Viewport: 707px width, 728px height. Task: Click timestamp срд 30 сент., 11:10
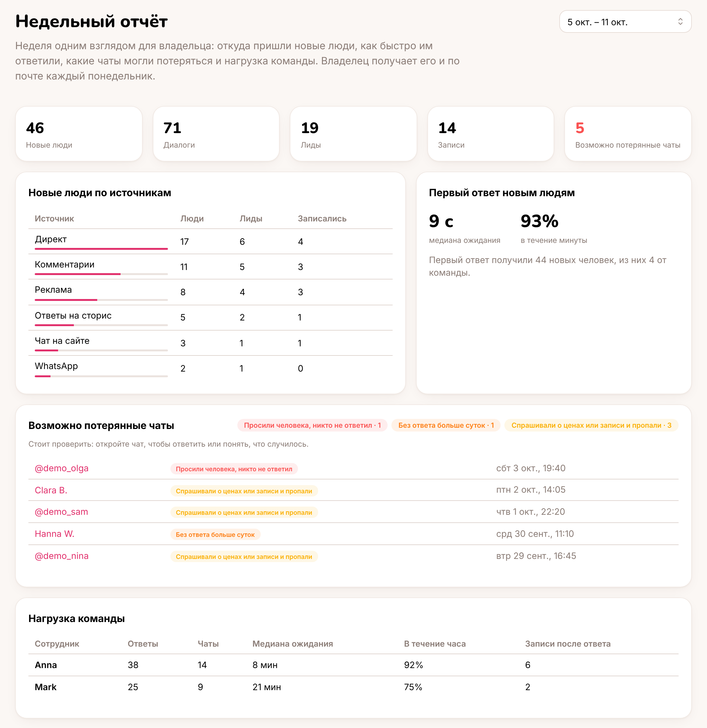click(535, 534)
